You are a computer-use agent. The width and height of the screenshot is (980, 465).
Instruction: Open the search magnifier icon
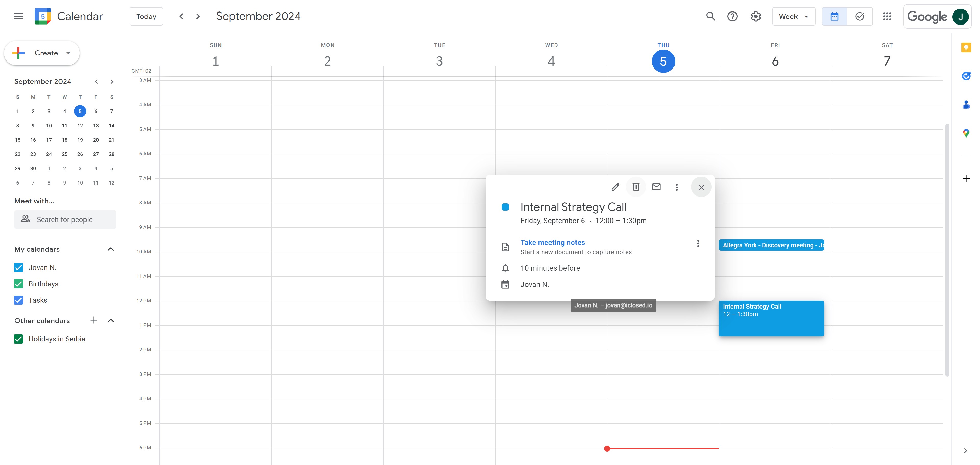tap(710, 16)
